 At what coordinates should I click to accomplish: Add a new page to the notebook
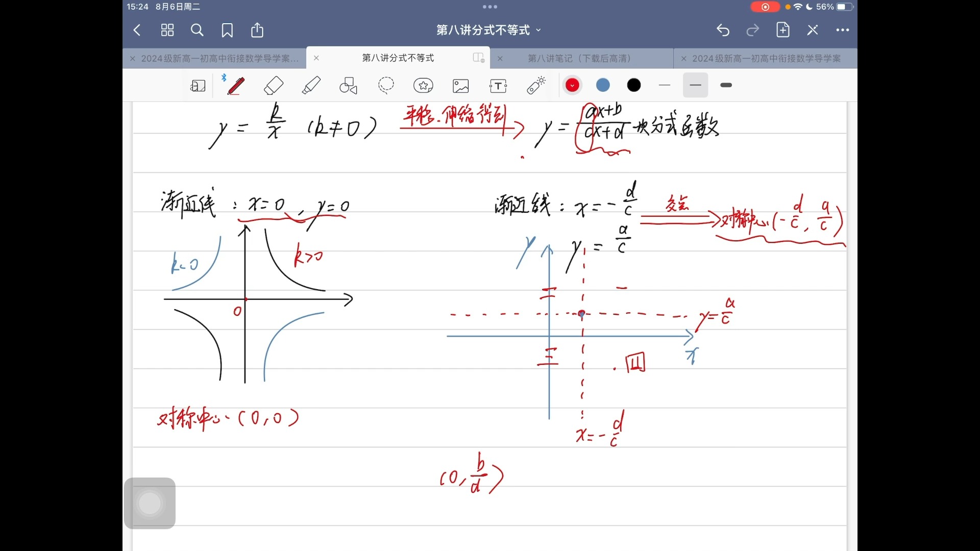[x=783, y=30]
